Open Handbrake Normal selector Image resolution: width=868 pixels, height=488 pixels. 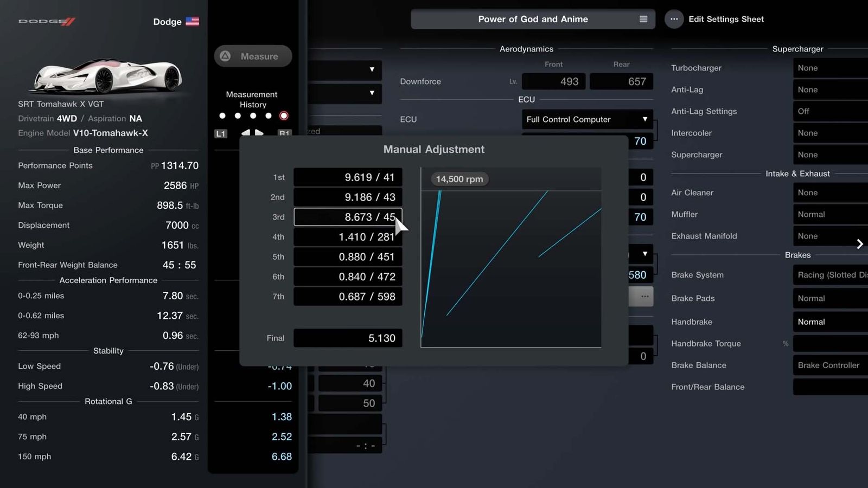830,322
